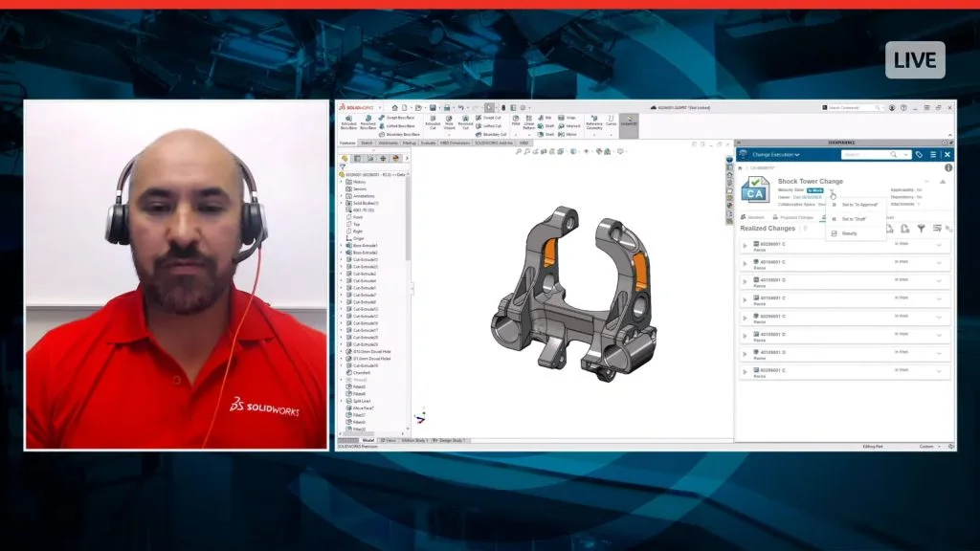Choose 'Set to Draft' from the menu
The height and width of the screenshot is (551, 980).
point(853,219)
